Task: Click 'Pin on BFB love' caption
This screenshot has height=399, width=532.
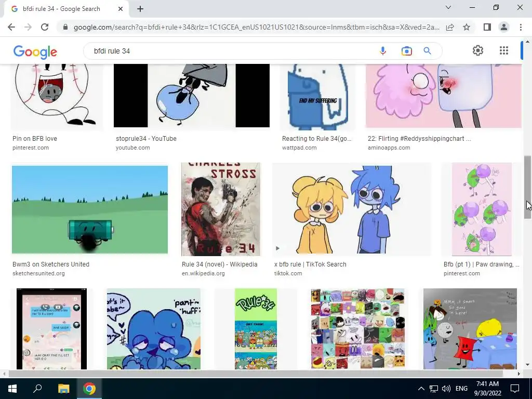Action: coord(35,138)
